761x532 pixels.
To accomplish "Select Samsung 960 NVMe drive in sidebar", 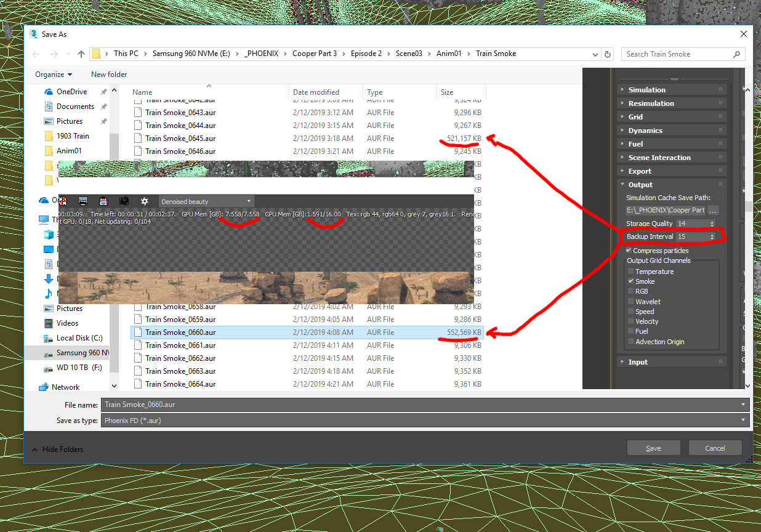I will pos(82,353).
